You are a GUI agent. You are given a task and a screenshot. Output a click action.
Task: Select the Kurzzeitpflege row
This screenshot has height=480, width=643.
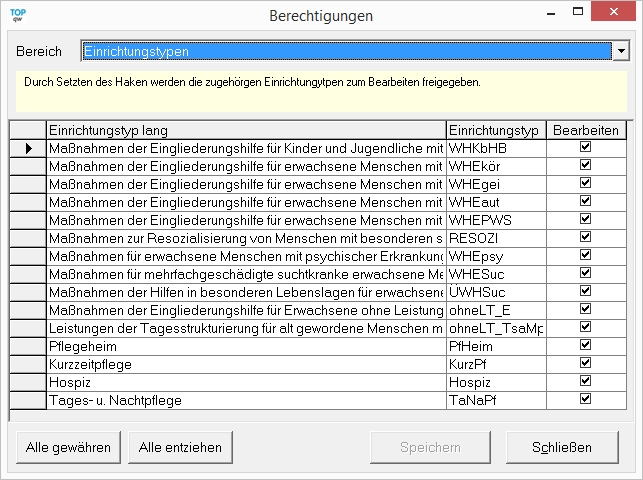[245, 364]
